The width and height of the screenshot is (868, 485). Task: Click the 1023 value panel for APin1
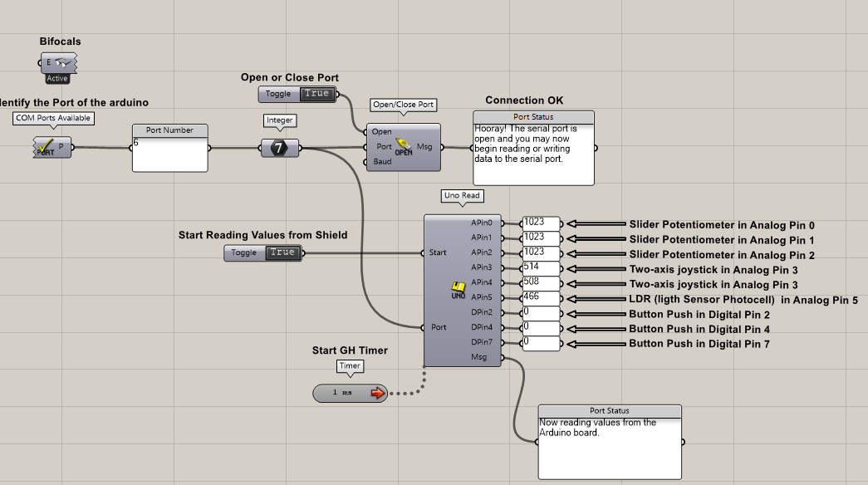click(542, 238)
